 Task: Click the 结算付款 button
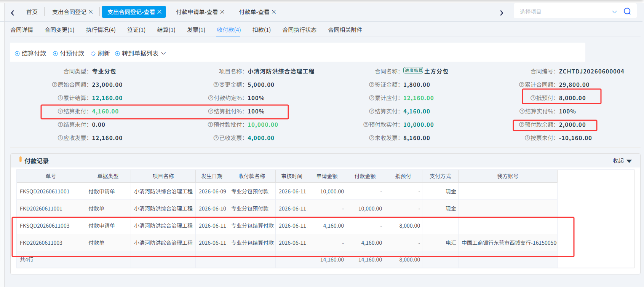point(30,53)
